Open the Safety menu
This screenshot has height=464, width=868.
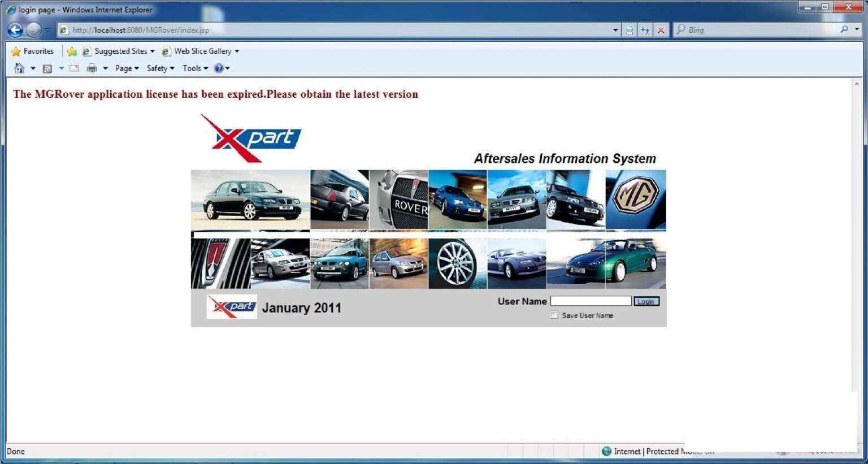pos(160,68)
